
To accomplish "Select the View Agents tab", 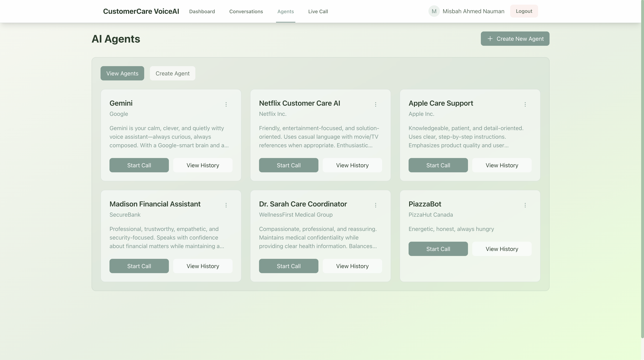I will (122, 73).
